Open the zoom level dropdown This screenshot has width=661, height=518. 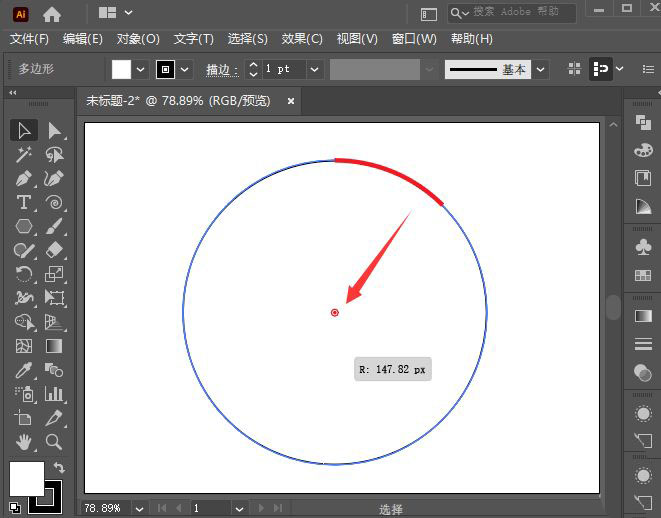point(140,509)
